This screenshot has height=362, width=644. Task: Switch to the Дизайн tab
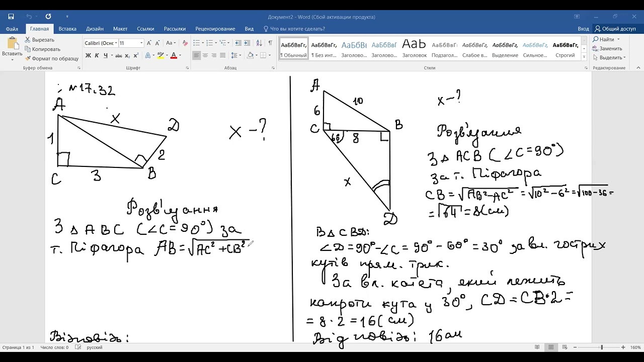[x=95, y=29]
